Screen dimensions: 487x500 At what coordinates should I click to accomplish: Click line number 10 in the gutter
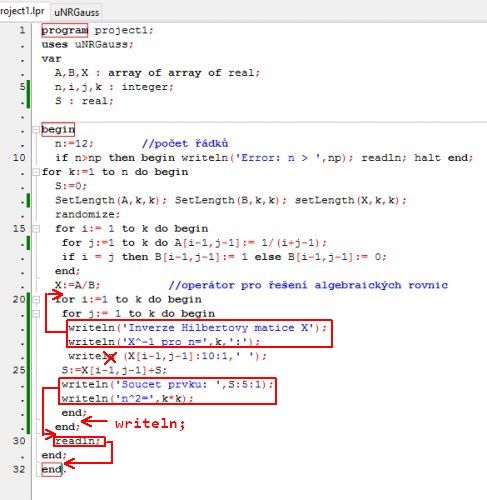tap(19, 158)
